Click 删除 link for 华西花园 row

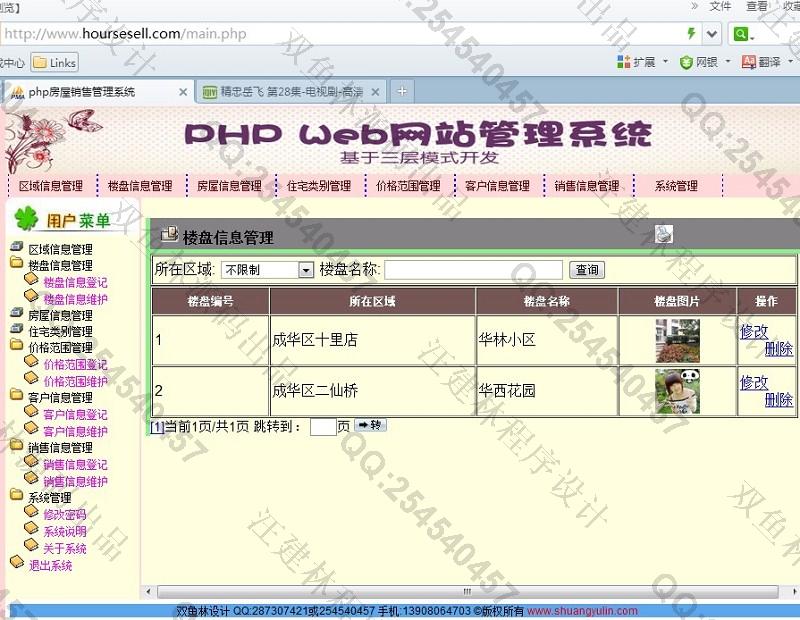tap(778, 400)
